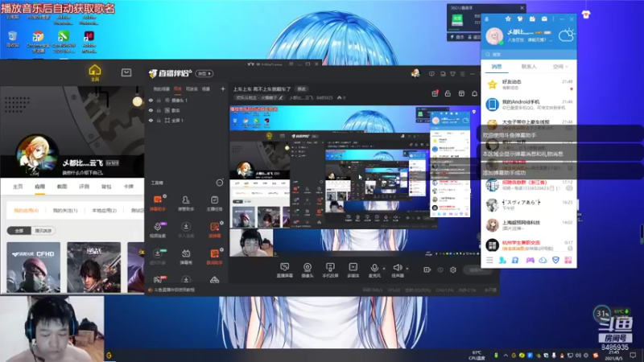The width and height of the screenshot is (644, 362).
Task: Click the record video icon in bottom toolbar
Action: pyautogui.click(x=427, y=269)
